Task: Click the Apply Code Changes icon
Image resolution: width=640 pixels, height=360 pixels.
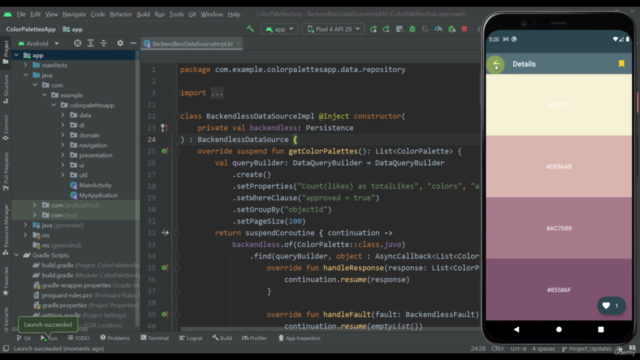Action: 399,29
